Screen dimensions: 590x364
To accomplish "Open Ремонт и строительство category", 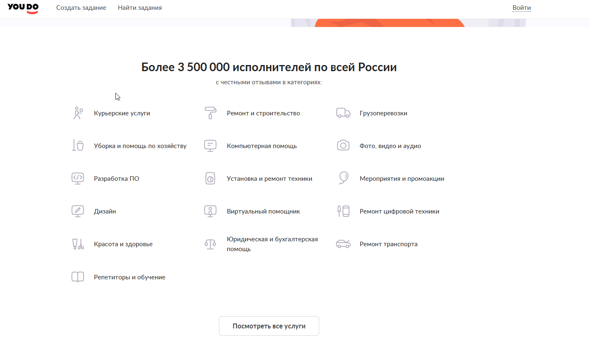I will tap(263, 113).
